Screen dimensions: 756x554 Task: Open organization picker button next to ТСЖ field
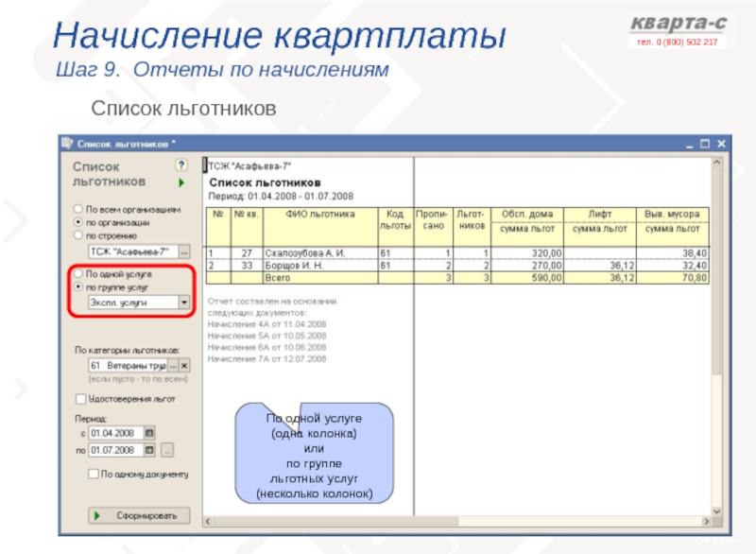coord(184,251)
